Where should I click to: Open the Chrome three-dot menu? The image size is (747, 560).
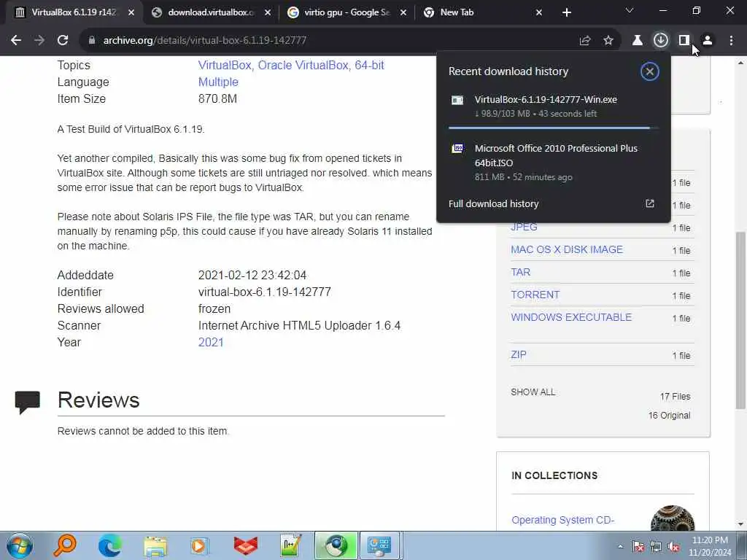click(x=731, y=41)
